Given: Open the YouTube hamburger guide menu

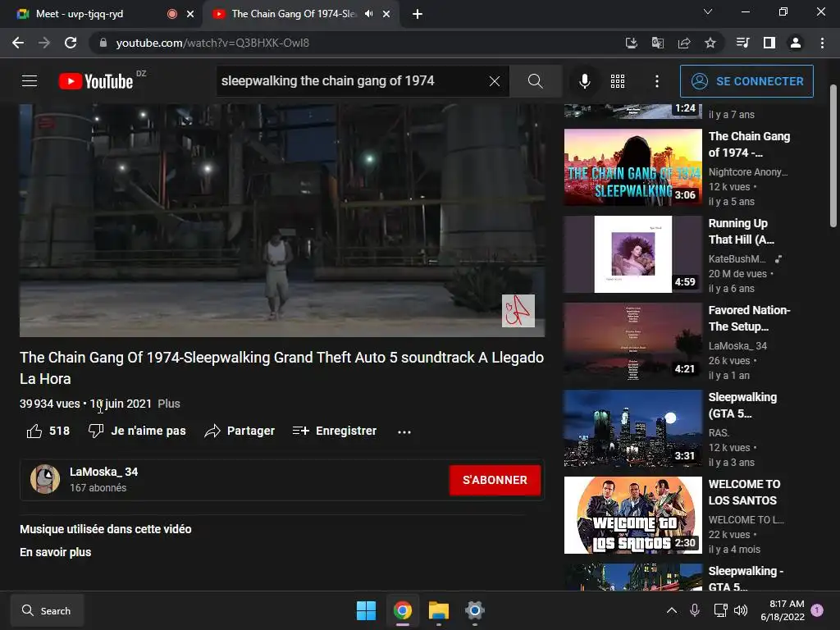Looking at the screenshot, I should coord(30,81).
